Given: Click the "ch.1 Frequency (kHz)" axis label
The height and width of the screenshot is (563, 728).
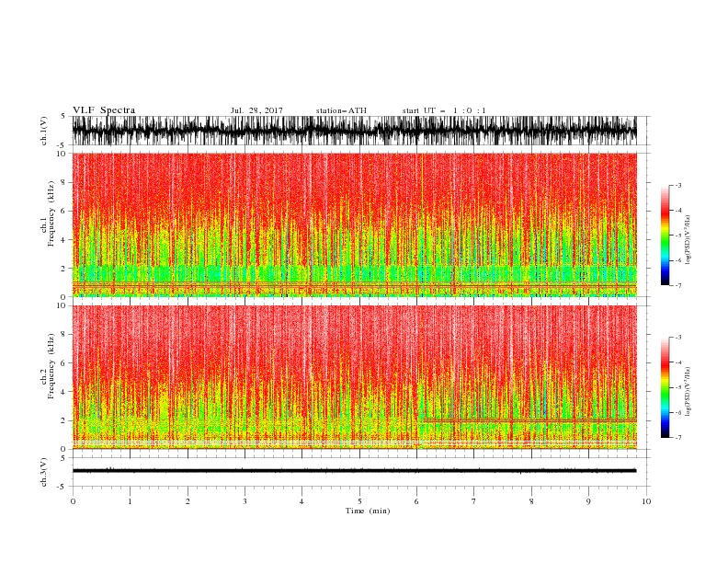Looking at the screenshot, I should click(x=48, y=214).
